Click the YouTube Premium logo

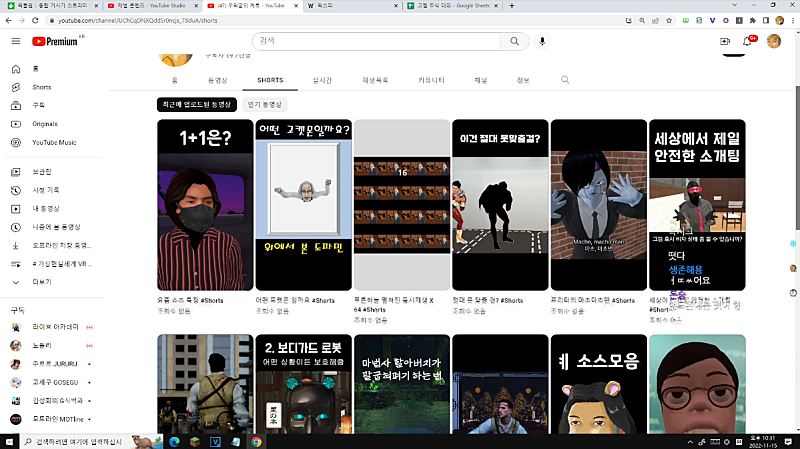(56, 41)
